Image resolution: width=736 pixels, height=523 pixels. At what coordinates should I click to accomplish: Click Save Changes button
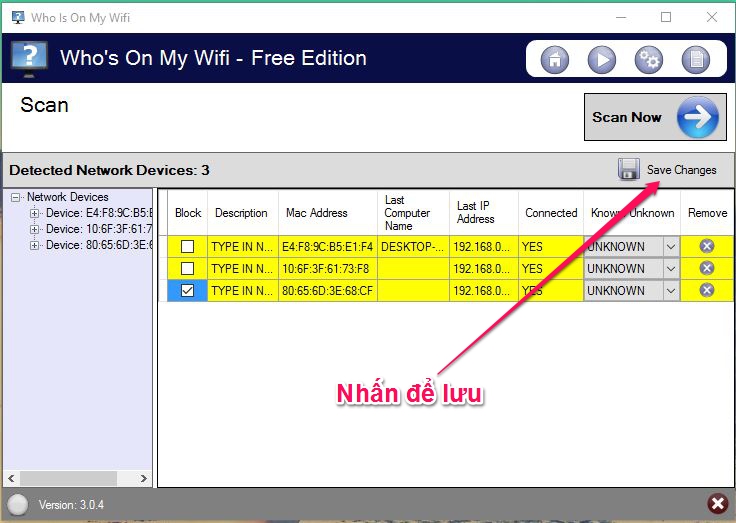tap(667, 169)
